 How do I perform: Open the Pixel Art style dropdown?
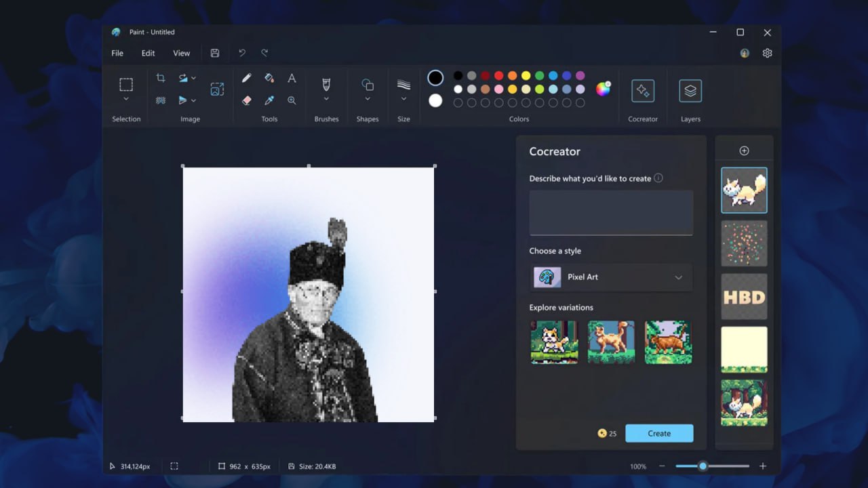[x=610, y=277]
